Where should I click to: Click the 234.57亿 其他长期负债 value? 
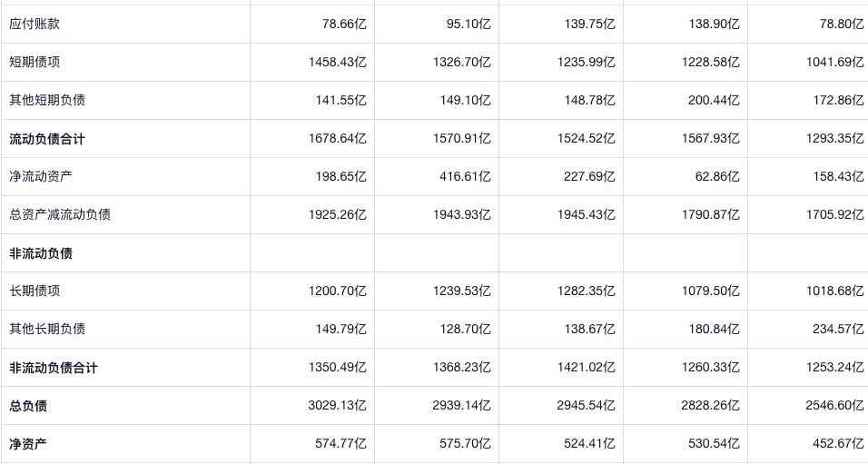pyautogui.click(x=838, y=329)
